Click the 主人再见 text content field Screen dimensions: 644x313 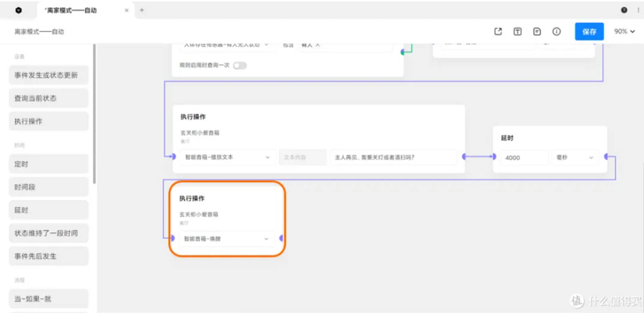393,157
